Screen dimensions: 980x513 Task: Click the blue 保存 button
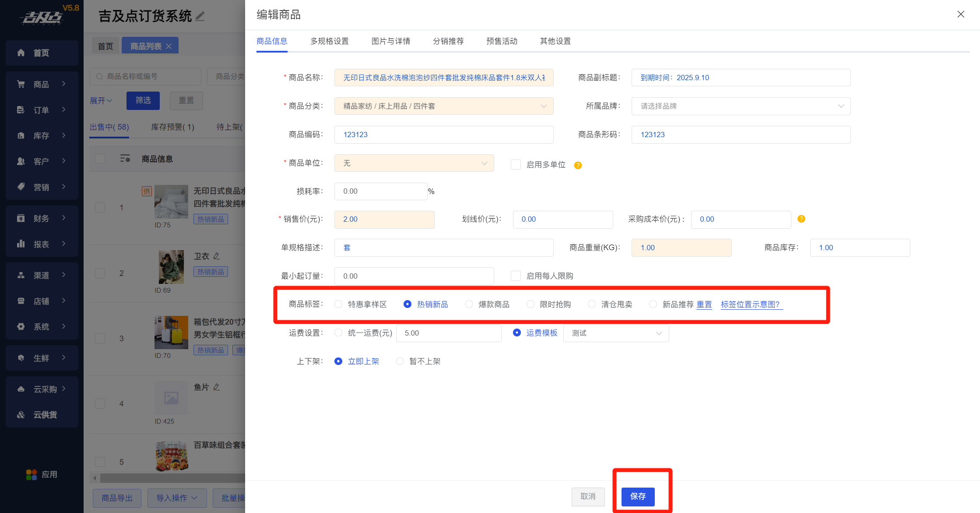pyautogui.click(x=638, y=496)
